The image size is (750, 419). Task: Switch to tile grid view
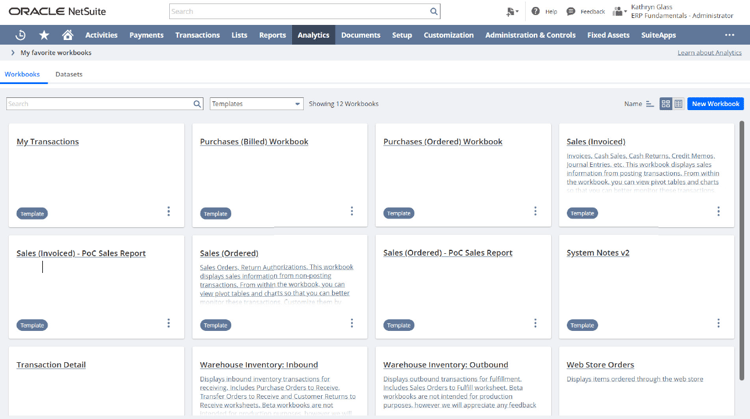point(665,104)
